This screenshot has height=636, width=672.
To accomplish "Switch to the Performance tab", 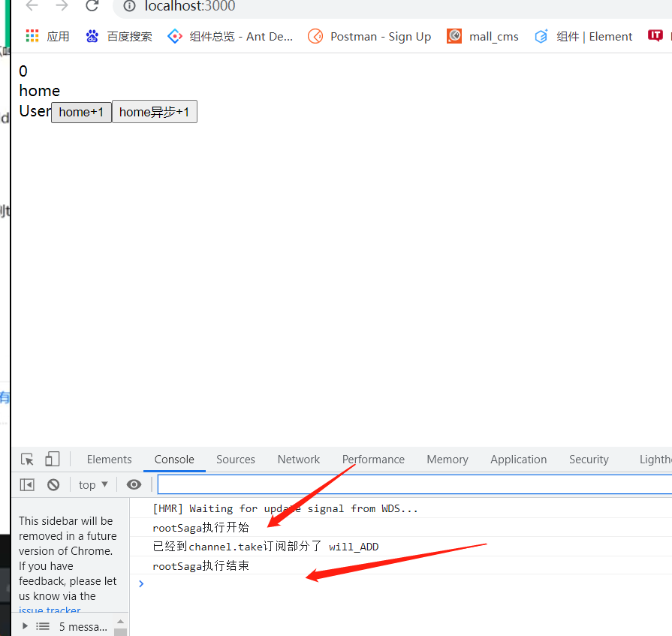I will (x=373, y=460).
